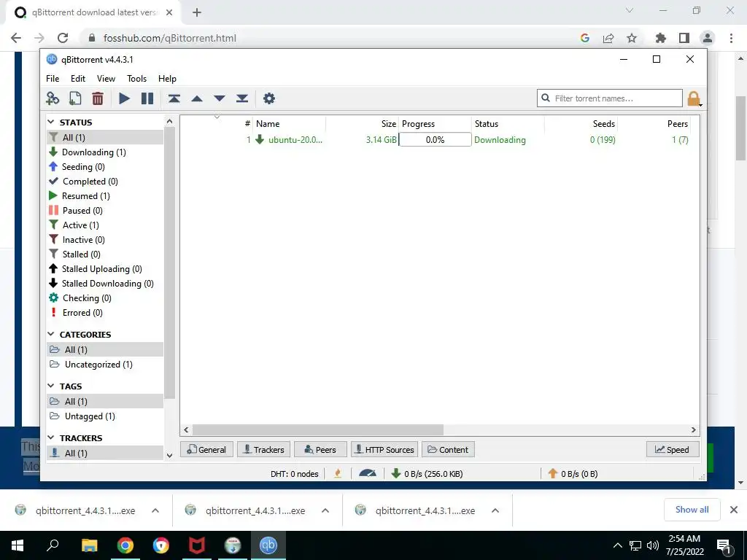Open McAfee icon in the taskbar

point(197,545)
